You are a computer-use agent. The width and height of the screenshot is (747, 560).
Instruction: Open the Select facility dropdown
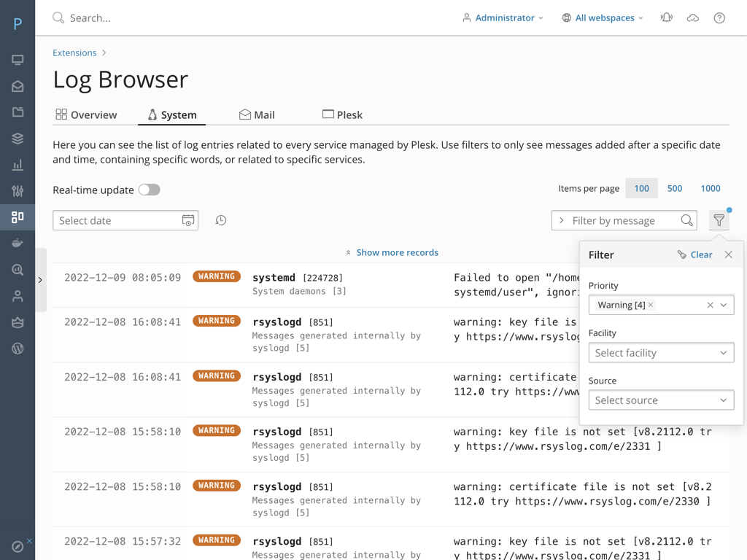point(661,352)
